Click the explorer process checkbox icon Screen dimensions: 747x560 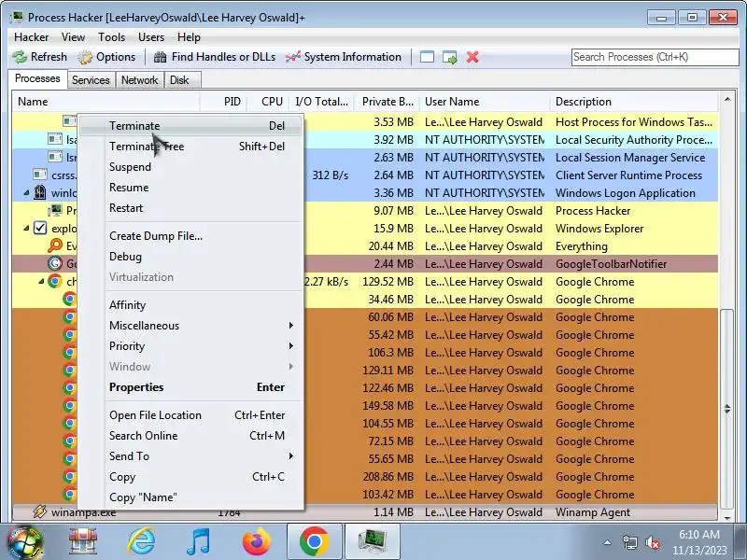pyautogui.click(x=40, y=228)
